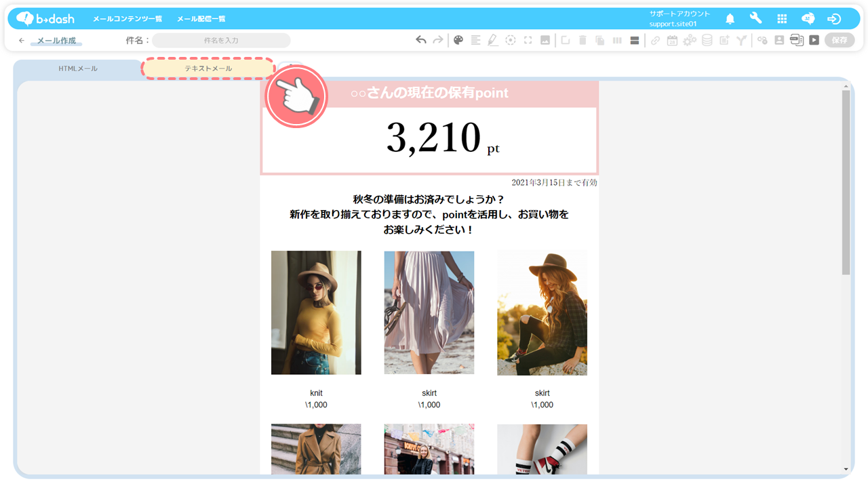Click the サポートアカウント account label
This screenshot has height=488, width=868.
pos(679,14)
